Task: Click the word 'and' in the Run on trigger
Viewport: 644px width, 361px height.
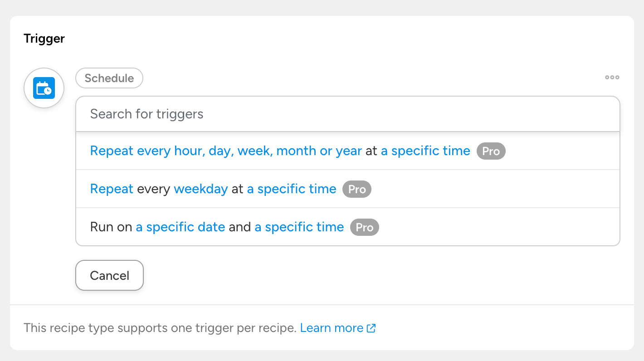Action: point(240,227)
